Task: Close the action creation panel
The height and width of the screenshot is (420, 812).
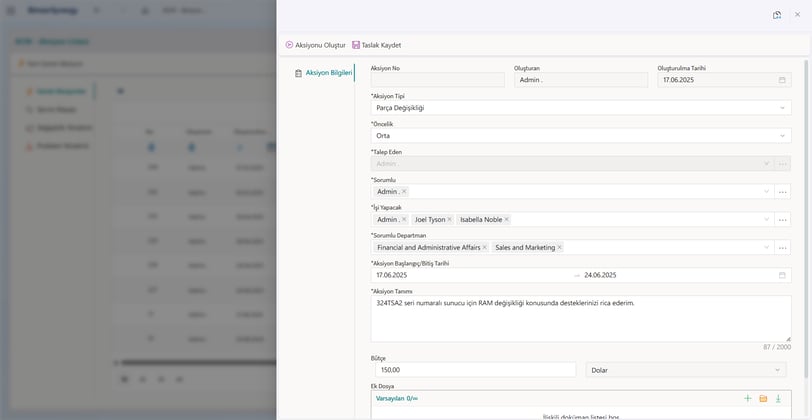Action: 798,15
